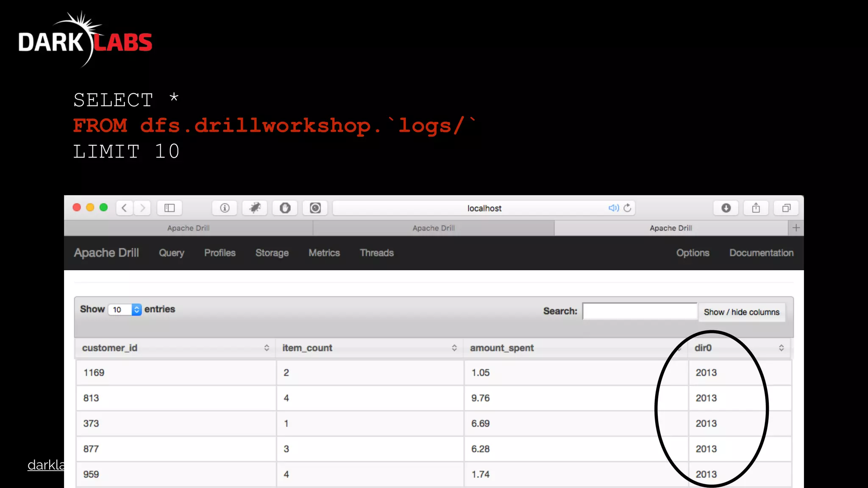Click the localhost address bar
The width and height of the screenshot is (868, 488).
click(x=484, y=208)
